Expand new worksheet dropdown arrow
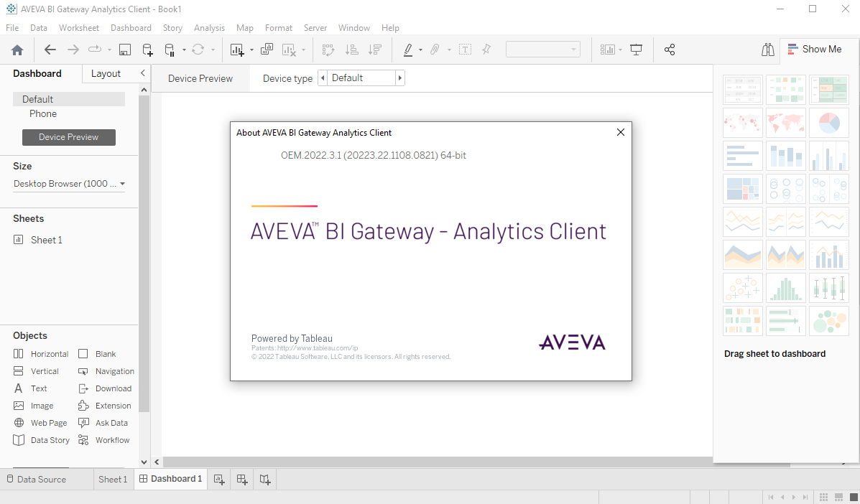Image resolution: width=860 pixels, height=504 pixels. coord(251,50)
